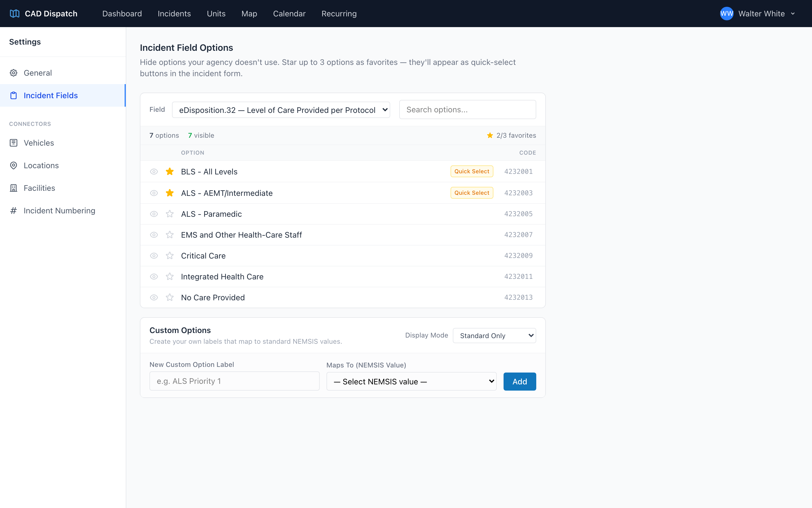Screen dimensions: 812x508
Task: Go to Incidents in top navigation
Action: point(174,14)
